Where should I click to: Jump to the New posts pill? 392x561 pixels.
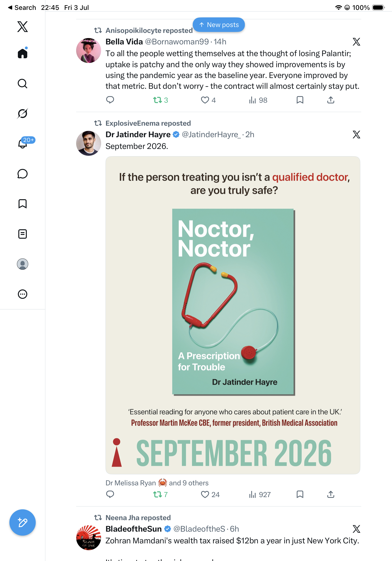(219, 25)
